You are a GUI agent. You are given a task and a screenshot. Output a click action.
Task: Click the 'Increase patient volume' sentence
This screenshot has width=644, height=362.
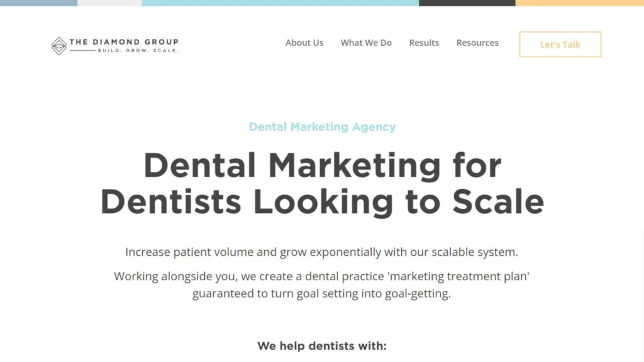click(321, 252)
